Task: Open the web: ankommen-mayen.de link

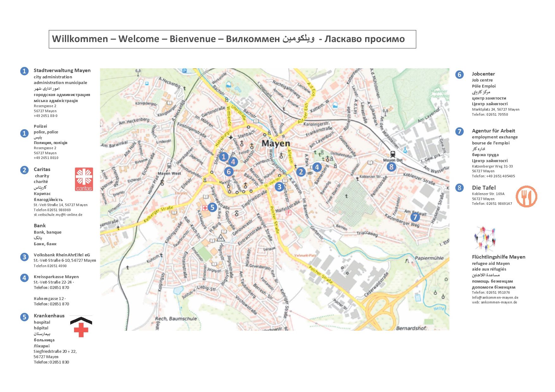Action: click(494, 302)
